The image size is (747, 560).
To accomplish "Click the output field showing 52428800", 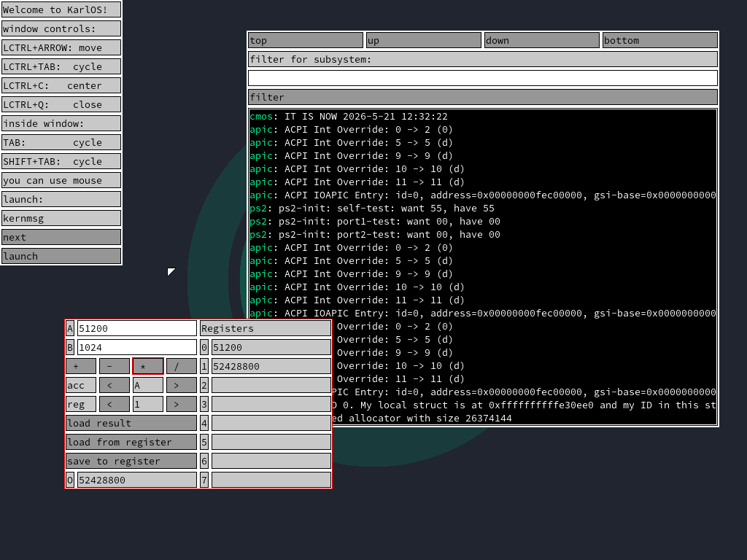I will [x=136, y=480].
